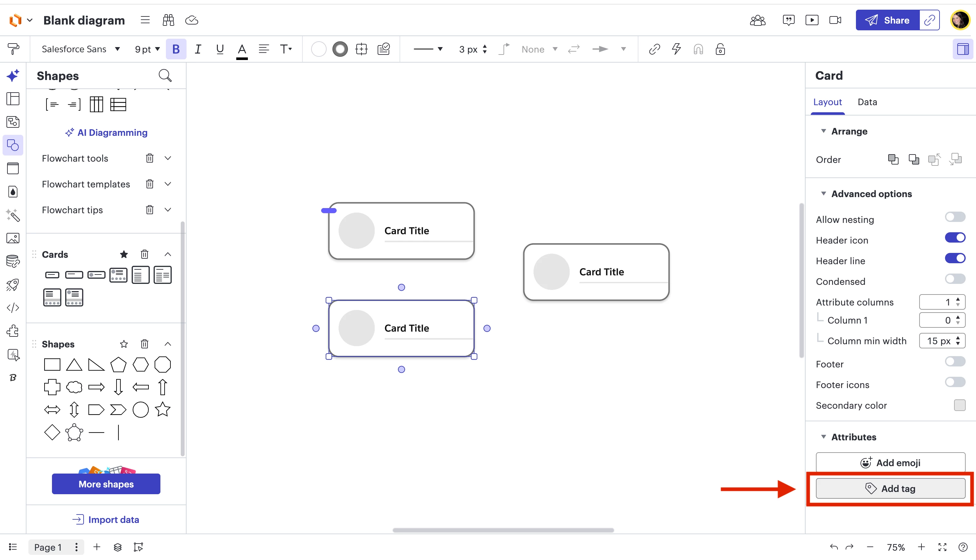This screenshot has height=560, width=976.
Task: Enable the Footer toggle
Action: pyautogui.click(x=955, y=362)
